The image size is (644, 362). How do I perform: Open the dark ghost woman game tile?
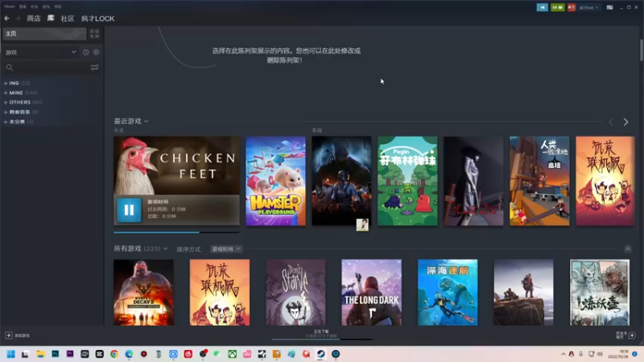473,181
